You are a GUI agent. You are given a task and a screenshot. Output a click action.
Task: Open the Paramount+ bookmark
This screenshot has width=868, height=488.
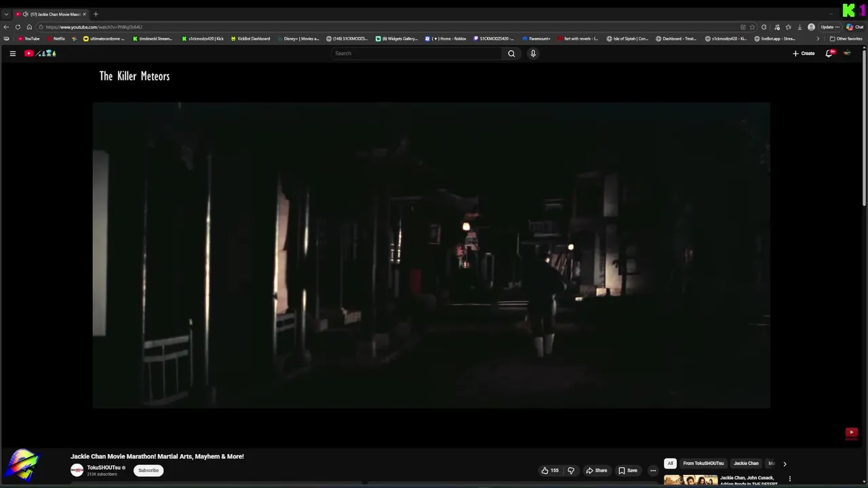(x=536, y=39)
